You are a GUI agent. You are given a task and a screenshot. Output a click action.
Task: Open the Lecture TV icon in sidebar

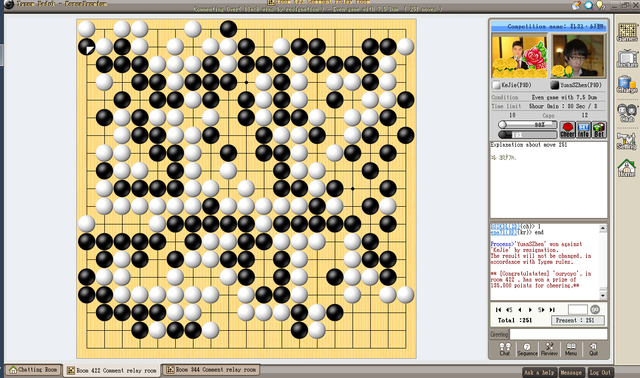627,59
